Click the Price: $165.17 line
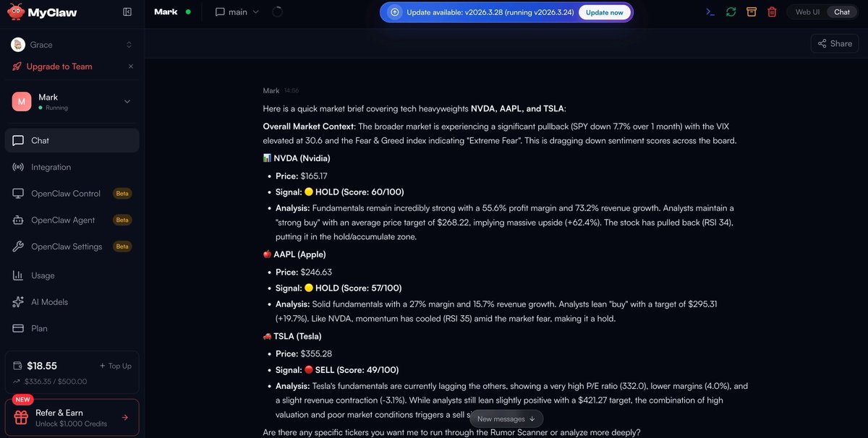 point(302,176)
